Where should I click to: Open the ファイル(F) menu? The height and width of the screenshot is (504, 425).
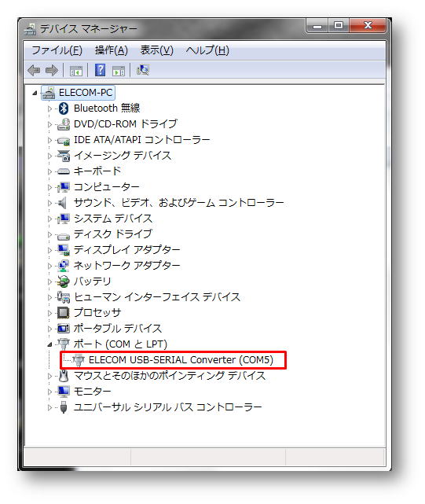pos(57,50)
